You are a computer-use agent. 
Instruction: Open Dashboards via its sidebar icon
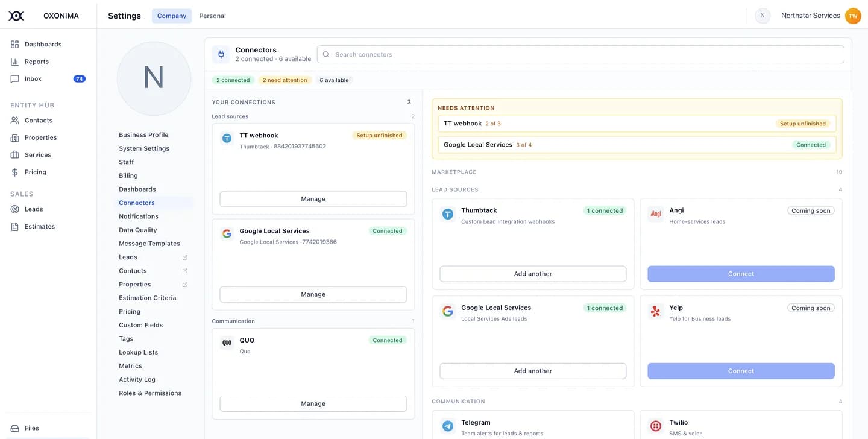click(15, 44)
